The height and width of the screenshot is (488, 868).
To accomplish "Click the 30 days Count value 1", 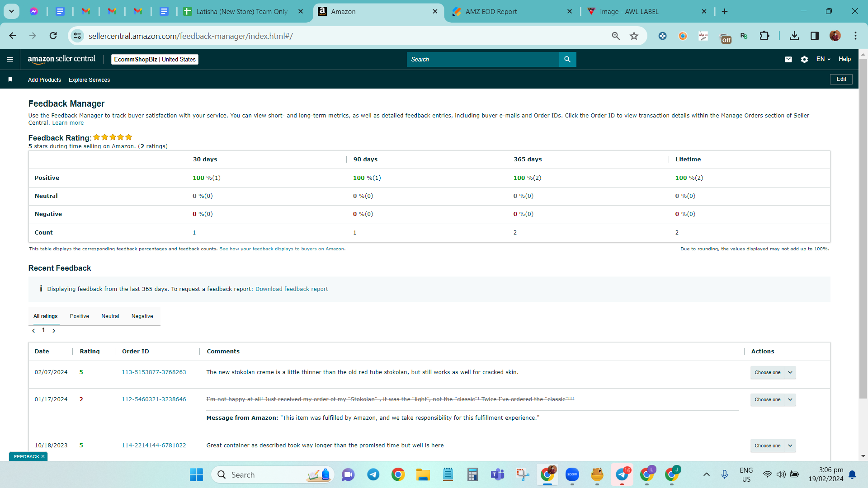I will (x=194, y=233).
